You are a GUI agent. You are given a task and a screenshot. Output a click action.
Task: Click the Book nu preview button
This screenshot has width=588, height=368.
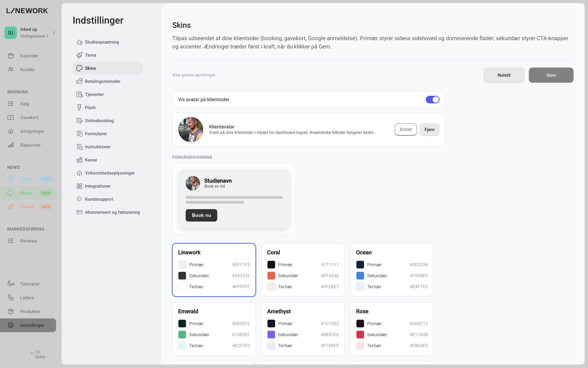pyautogui.click(x=201, y=215)
